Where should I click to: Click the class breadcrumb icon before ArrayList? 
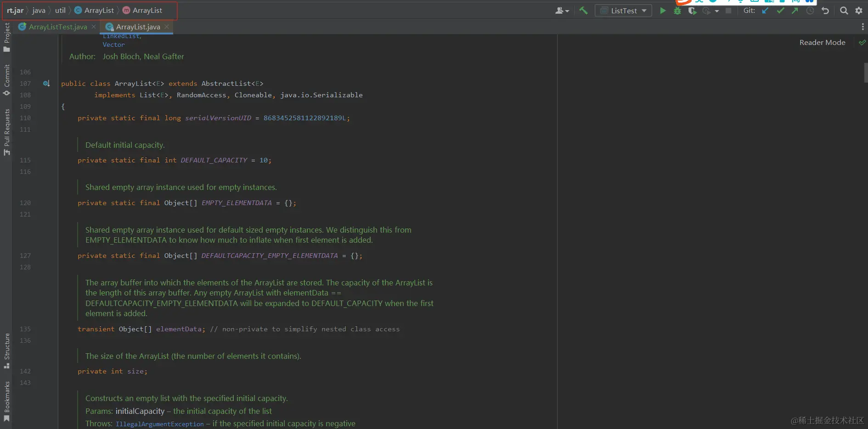pos(78,10)
